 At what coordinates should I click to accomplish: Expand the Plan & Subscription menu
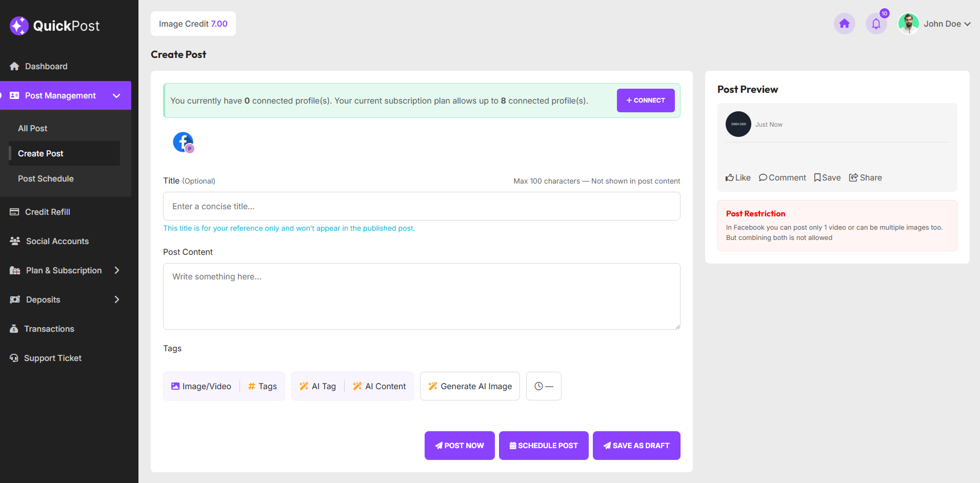coord(63,270)
